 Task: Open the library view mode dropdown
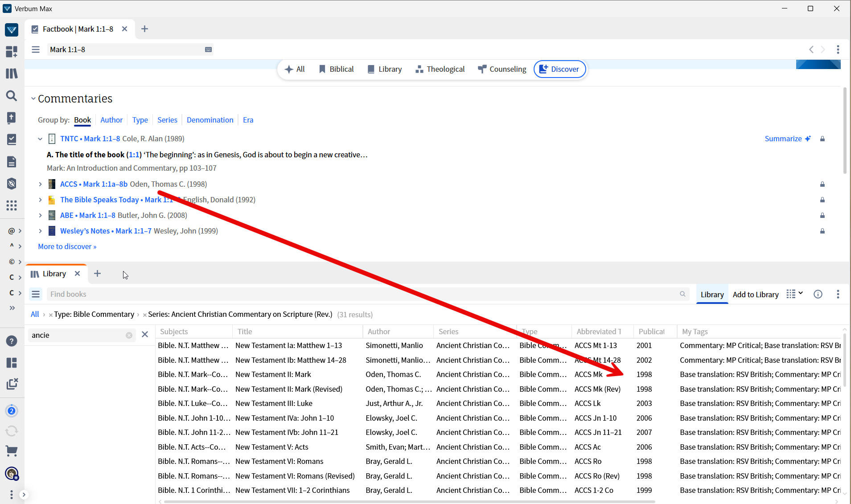pyautogui.click(x=795, y=294)
